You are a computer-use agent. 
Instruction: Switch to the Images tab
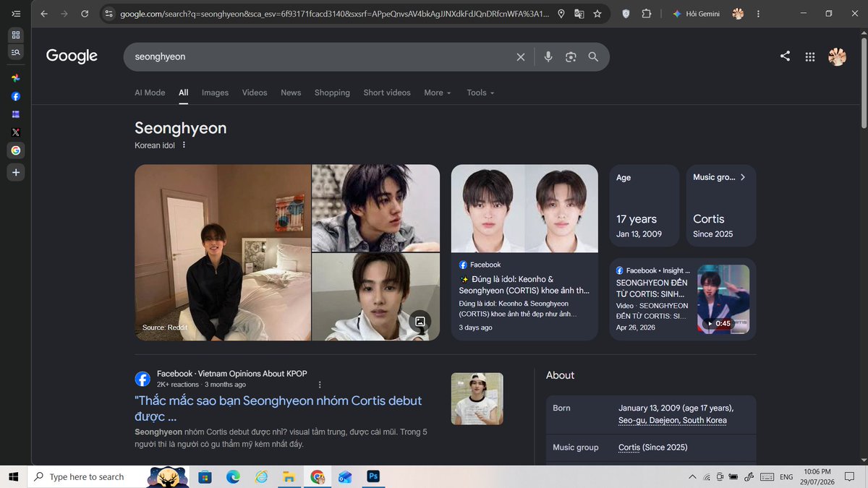215,93
